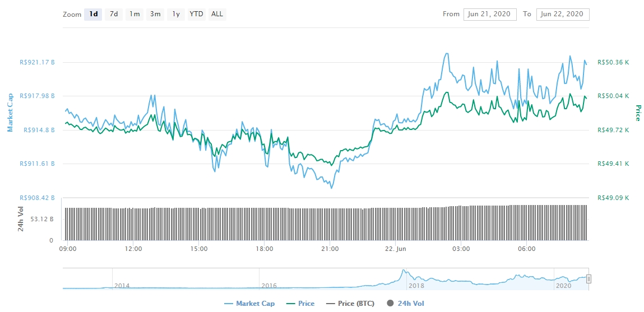Click the R$911.61 B axis label

[x=37, y=164]
